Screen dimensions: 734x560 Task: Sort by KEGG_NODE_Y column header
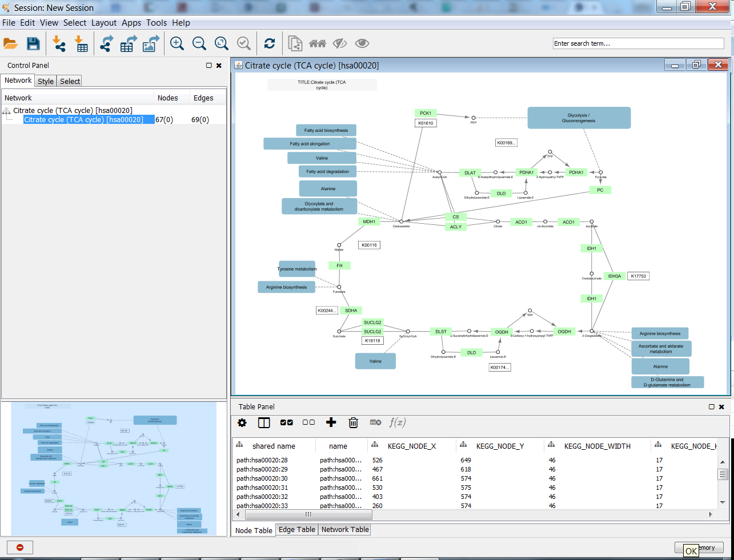pyautogui.click(x=500, y=446)
